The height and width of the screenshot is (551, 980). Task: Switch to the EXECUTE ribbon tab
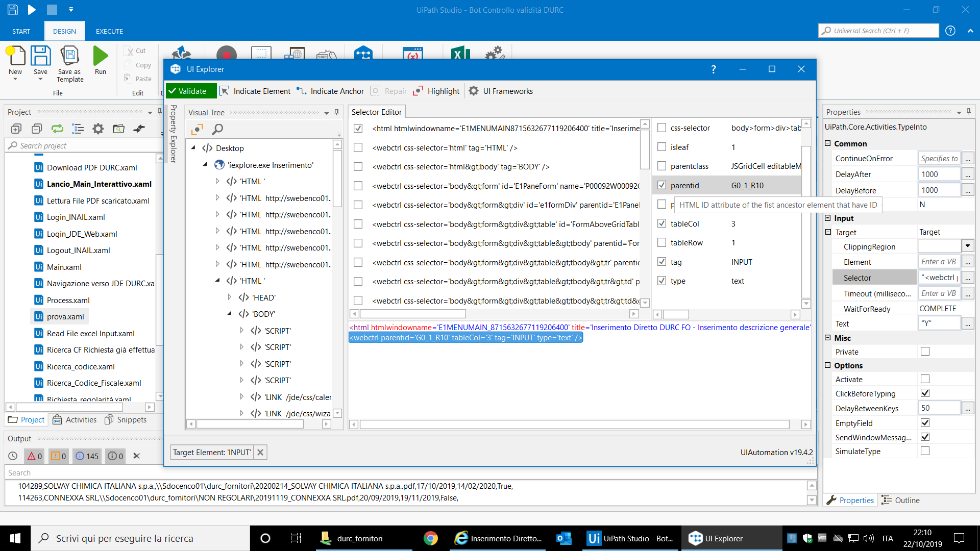coord(109,31)
